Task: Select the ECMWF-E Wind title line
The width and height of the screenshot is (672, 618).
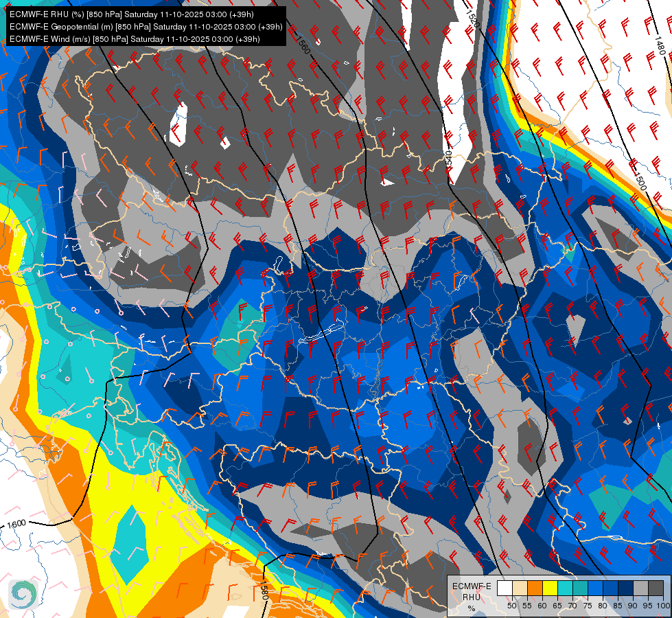Action: point(135,39)
